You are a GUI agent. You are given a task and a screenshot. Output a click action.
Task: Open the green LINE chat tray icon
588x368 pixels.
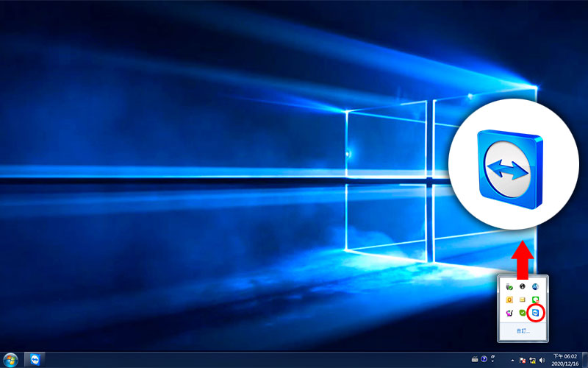point(535,300)
